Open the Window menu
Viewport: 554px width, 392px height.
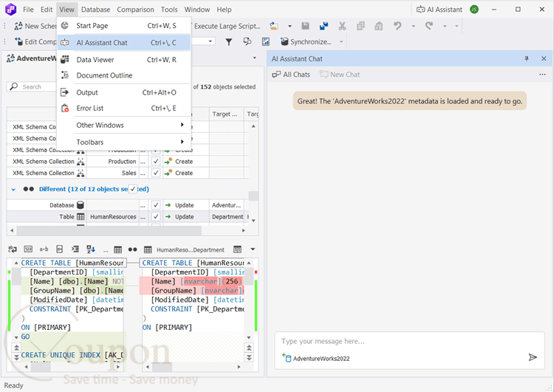(196, 10)
